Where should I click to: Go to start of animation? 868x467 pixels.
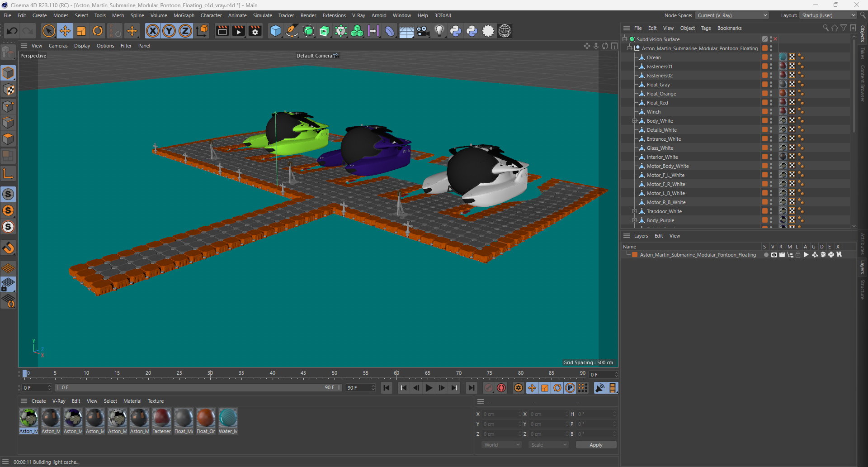(x=387, y=388)
